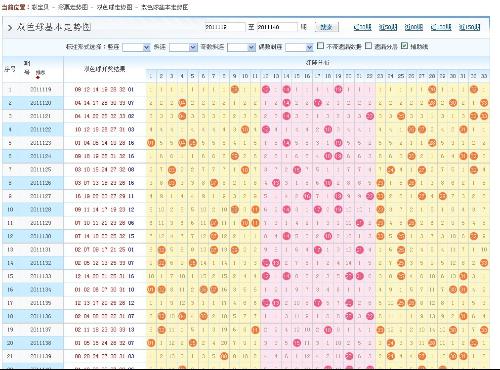Click issue number 2011119
Image resolution: width=500 pixels, height=370 pixels.
pos(40,89)
